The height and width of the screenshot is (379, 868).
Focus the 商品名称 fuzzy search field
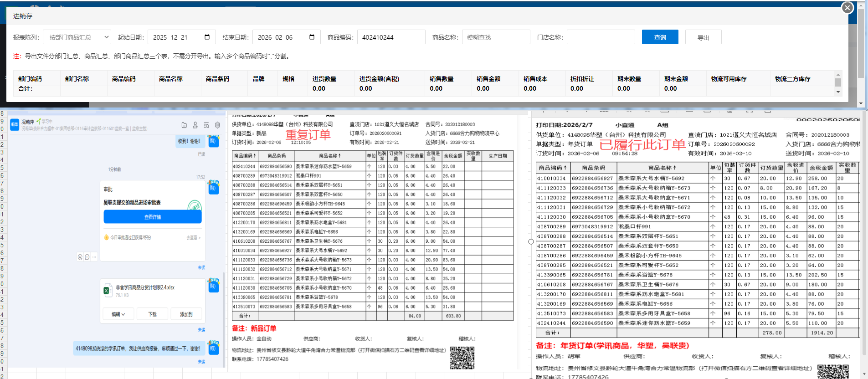496,37
